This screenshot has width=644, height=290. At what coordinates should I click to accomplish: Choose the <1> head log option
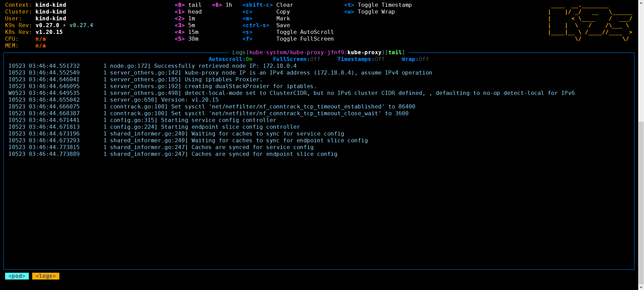(188, 12)
